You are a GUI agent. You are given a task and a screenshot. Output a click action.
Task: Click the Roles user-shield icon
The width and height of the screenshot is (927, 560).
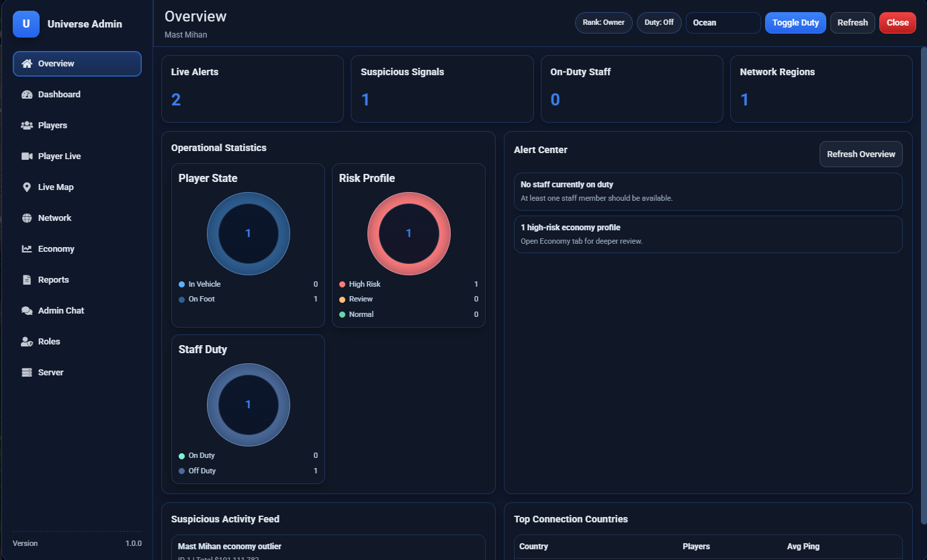pyautogui.click(x=27, y=342)
